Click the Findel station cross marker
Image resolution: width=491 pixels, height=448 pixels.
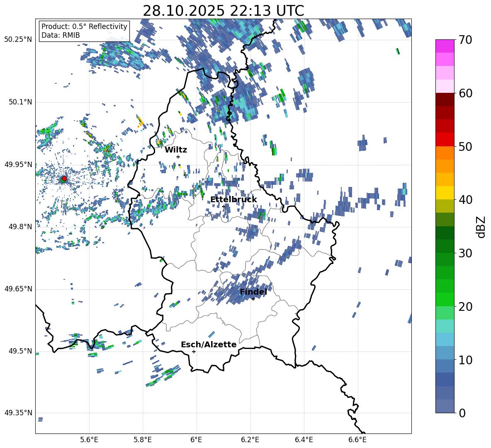(x=253, y=299)
